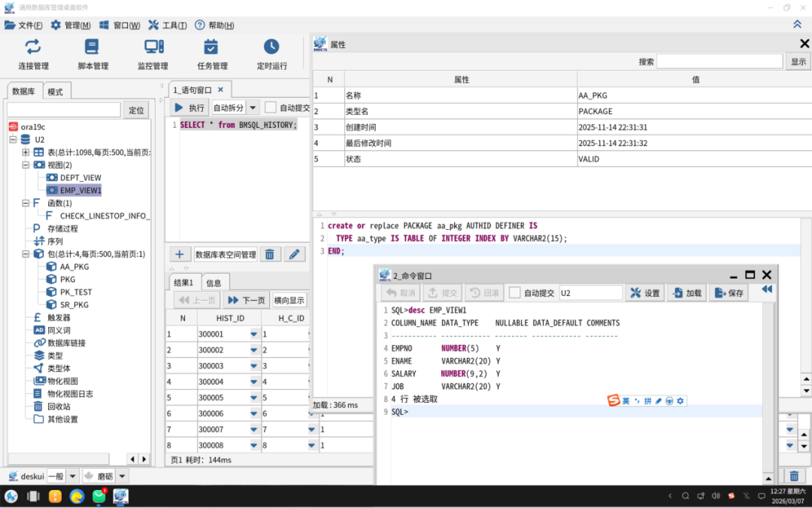Open 任务管理 task management
Viewport: 812px width, 508px height.
click(212, 54)
